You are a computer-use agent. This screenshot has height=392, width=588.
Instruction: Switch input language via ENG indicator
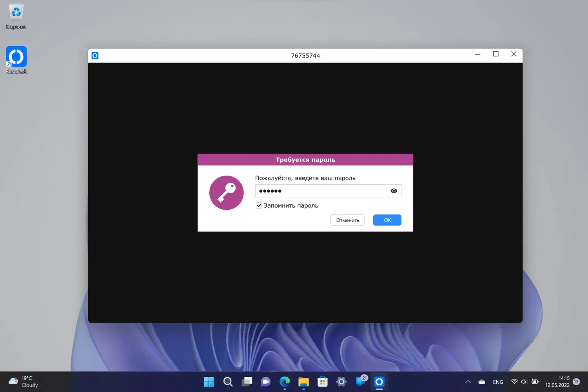coord(498,382)
